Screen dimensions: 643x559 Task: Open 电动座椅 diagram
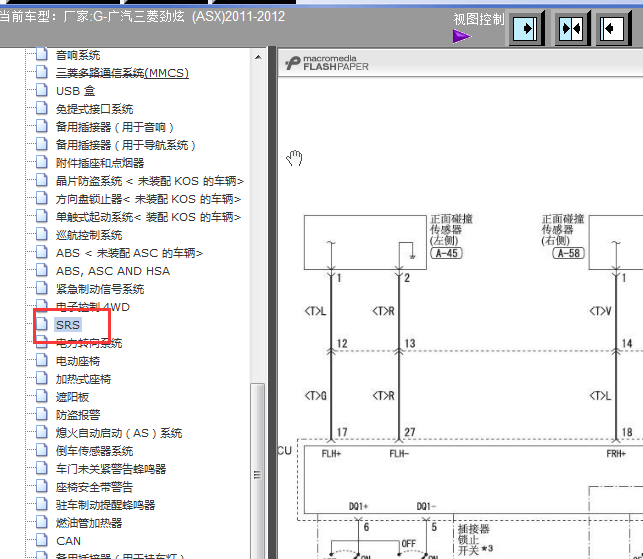pos(78,361)
